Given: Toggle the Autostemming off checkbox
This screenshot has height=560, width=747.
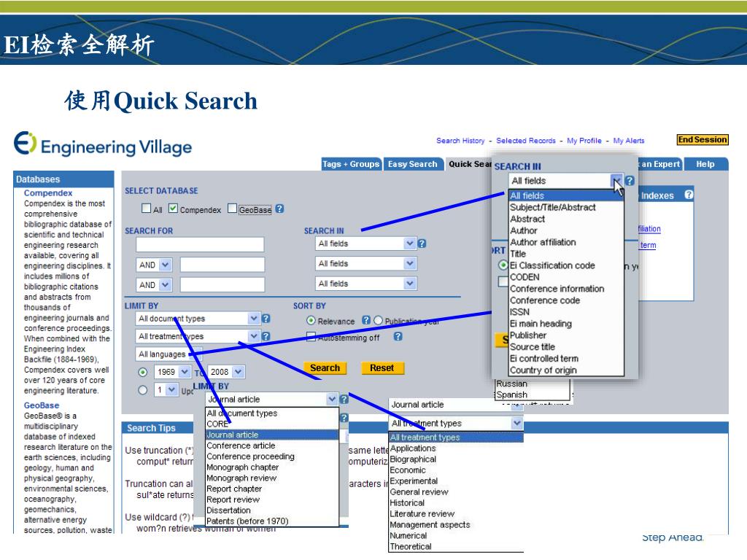Looking at the screenshot, I should (x=311, y=337).
